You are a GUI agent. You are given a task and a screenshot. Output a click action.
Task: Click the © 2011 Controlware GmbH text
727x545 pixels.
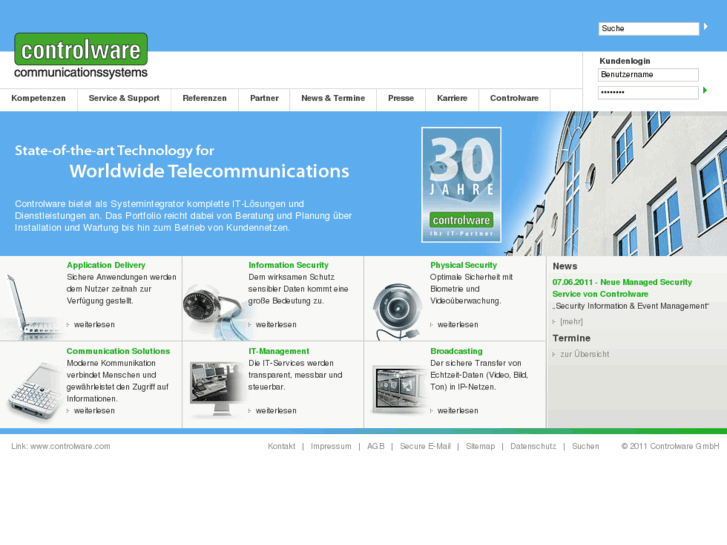(670, 446)
